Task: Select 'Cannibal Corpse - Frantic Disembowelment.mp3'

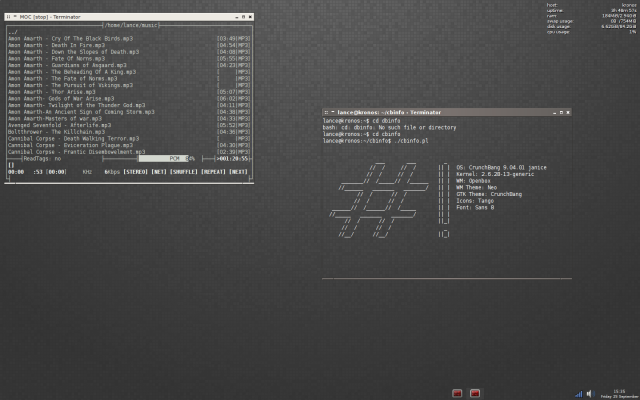Action: click(76, 152)
